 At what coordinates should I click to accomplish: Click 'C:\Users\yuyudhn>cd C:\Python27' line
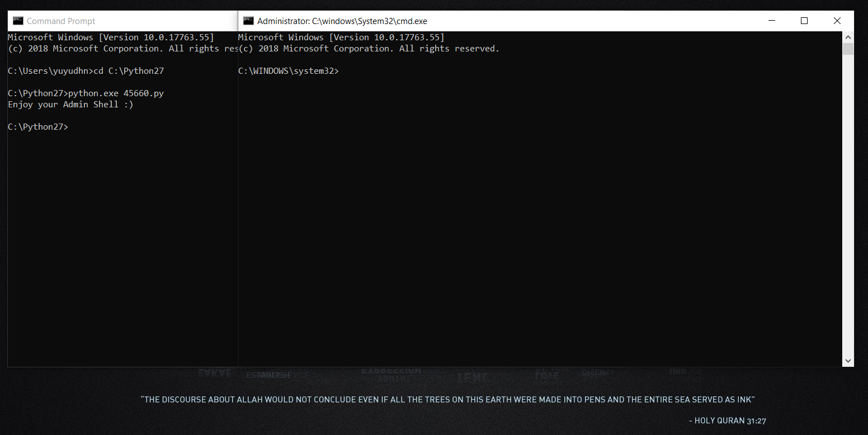point(86,71)
